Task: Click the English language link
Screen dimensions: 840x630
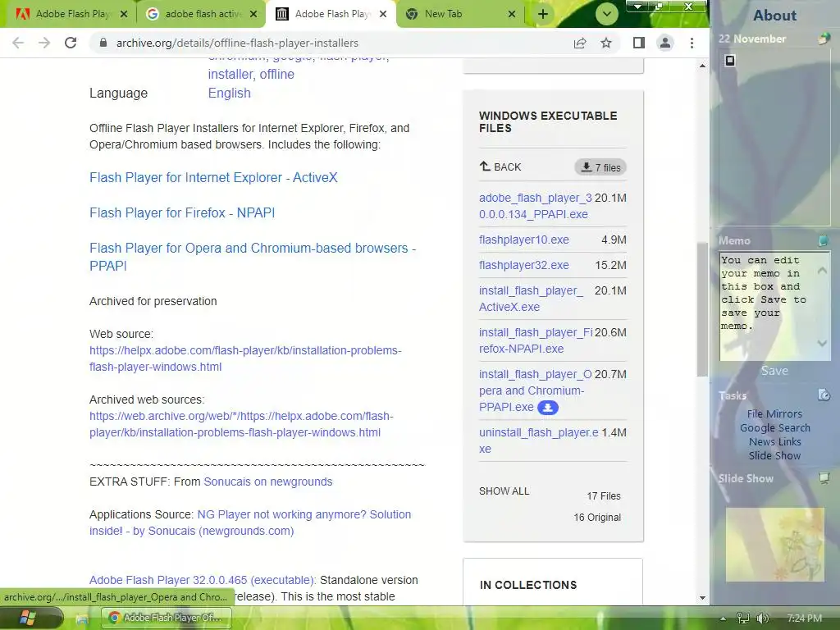Action: [230, 93]
